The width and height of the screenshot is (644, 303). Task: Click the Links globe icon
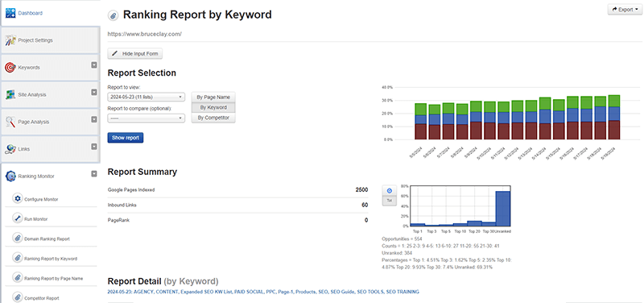[x=10, y=149]
